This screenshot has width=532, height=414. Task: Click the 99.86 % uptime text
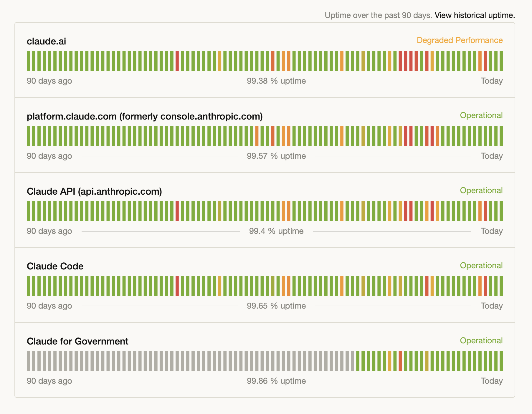coord(276,380)
